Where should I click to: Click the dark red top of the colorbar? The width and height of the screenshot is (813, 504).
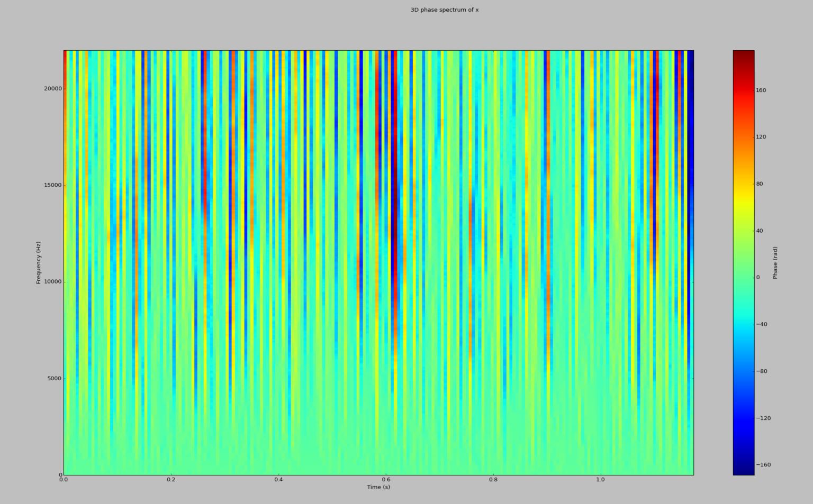coord(744,57)
